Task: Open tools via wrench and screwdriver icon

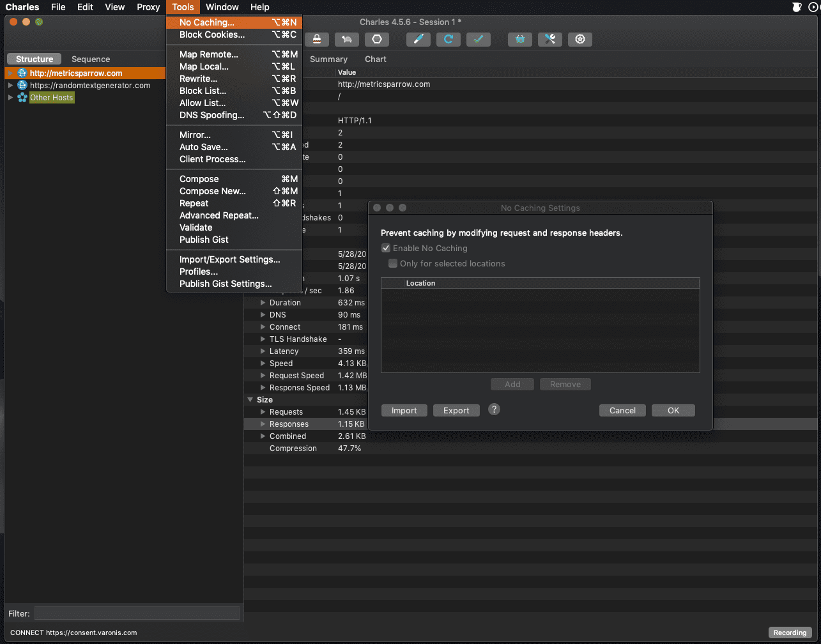Action: point(550,40)
